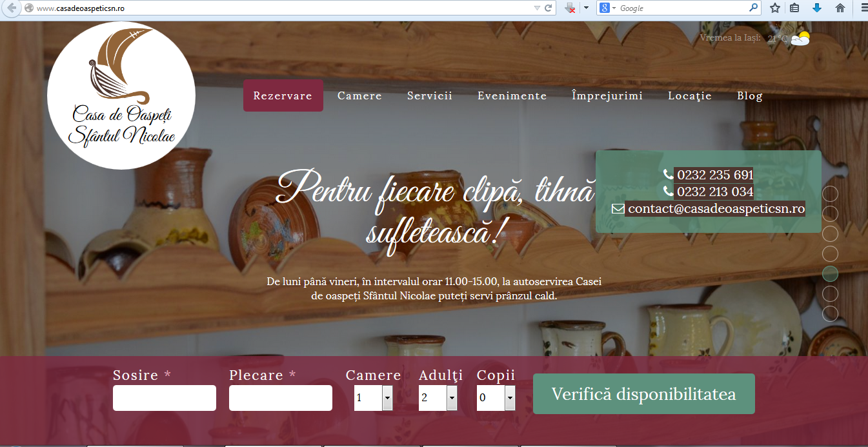Reload the page using the refresh icon
The image size is (868, 447).
click(547, 8)
